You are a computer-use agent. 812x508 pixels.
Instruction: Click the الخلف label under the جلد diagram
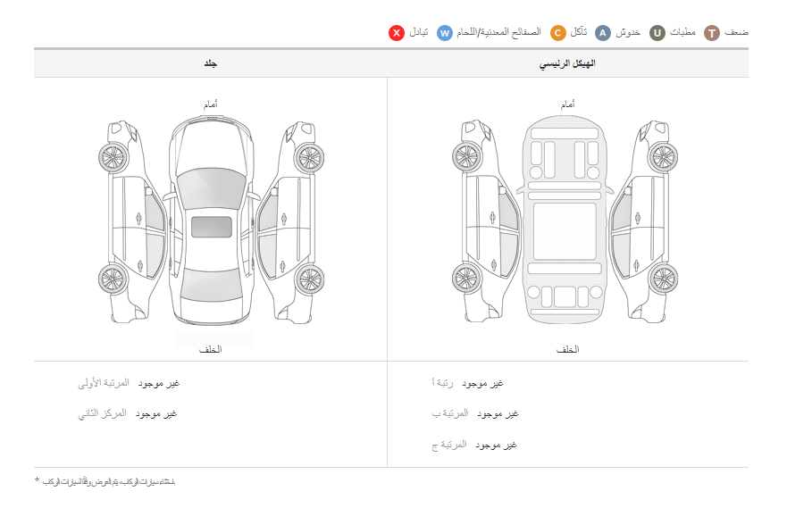[x=211, y=349]
